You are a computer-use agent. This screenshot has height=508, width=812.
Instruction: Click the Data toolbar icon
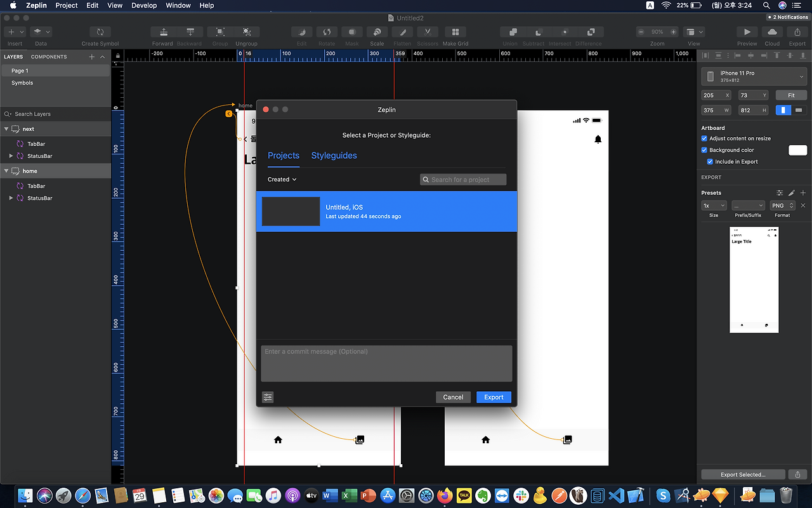click(41, 32)
